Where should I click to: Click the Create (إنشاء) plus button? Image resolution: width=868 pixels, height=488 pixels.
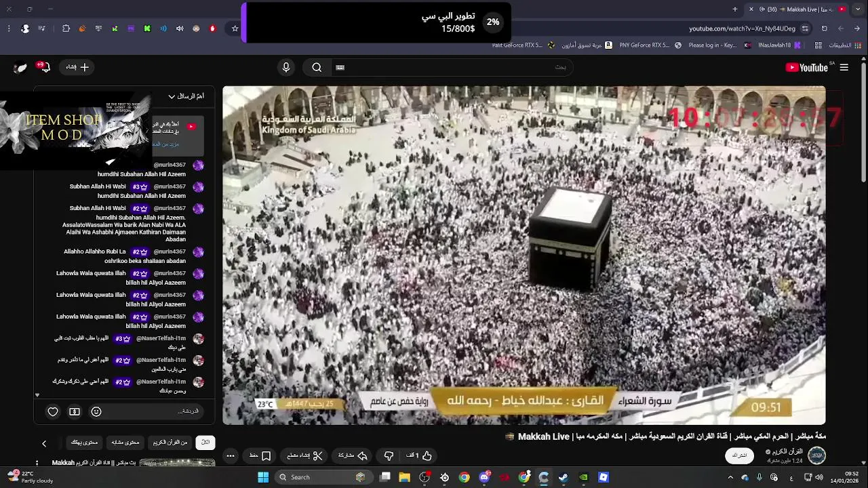[x=77, y=67]
